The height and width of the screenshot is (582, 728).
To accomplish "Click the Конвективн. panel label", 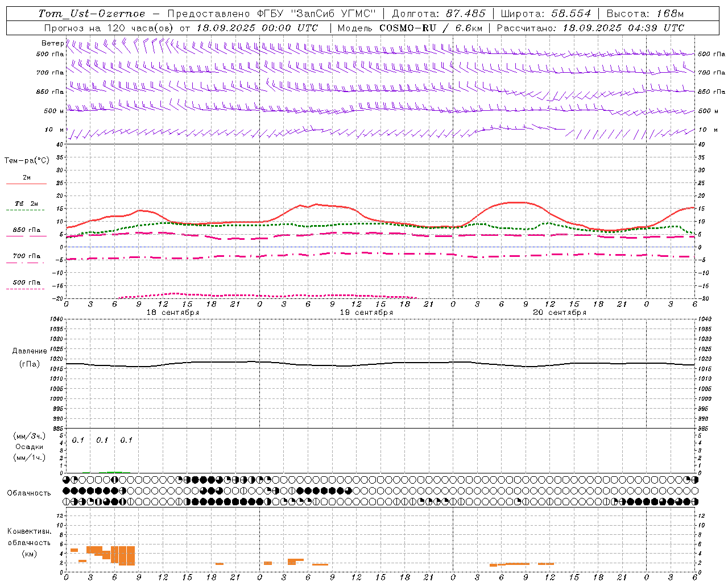I will pyautogui.click(x=30, y=531).
